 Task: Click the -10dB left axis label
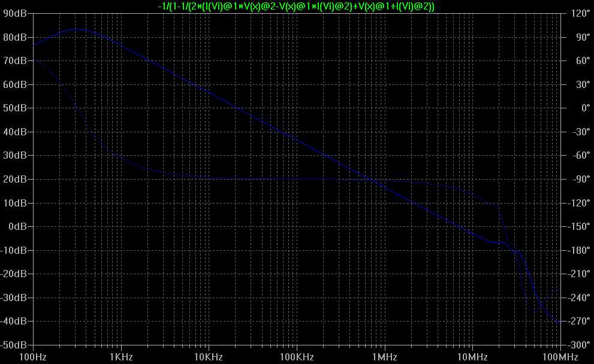point(14,250)
